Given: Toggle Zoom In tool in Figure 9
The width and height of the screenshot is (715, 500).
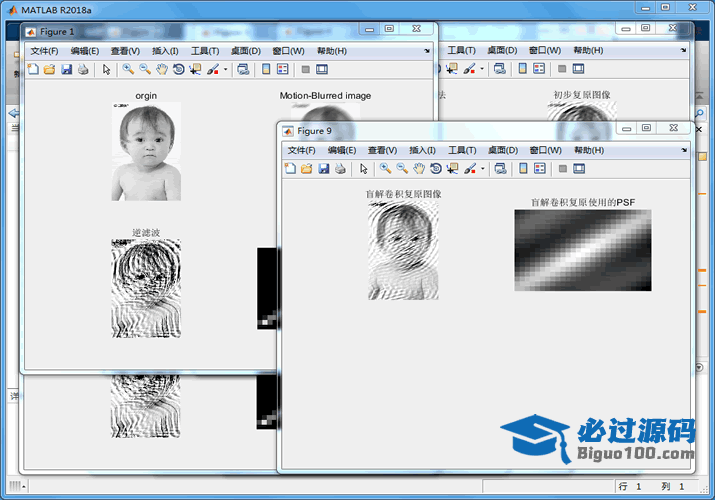Looking at the screenshot, I should 385,169.
